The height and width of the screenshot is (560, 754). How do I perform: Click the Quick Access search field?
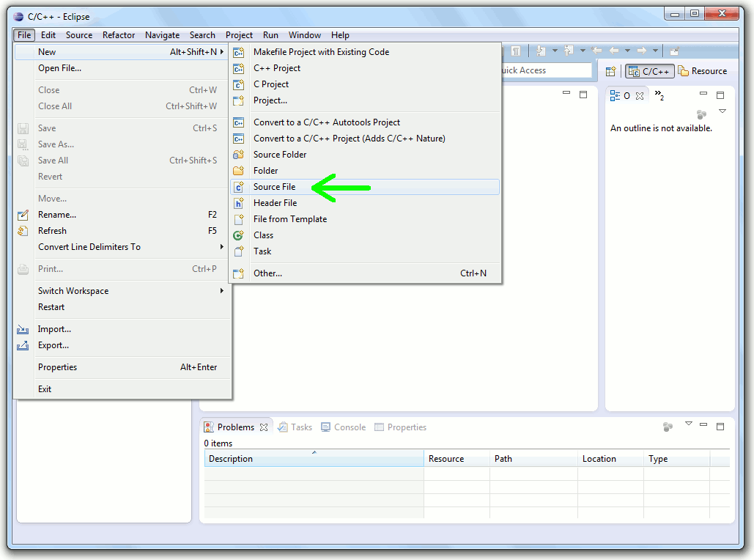(546, 70)
